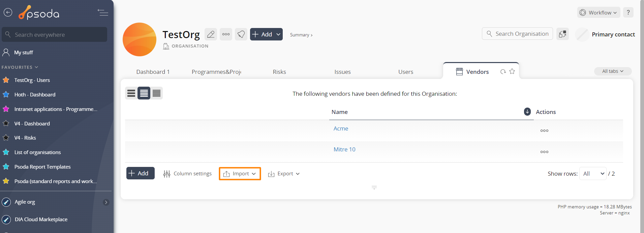Switch to the Programmes&Projects tab

216,72
